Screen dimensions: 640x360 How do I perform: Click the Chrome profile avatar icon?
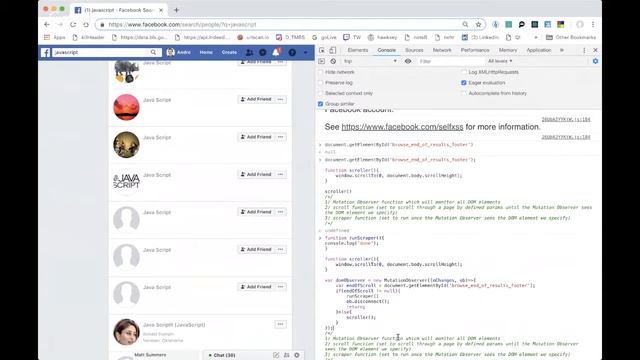(580, 24)
